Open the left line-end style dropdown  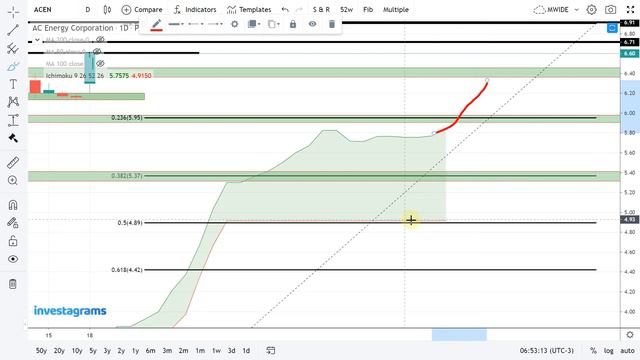pos(196,24)
